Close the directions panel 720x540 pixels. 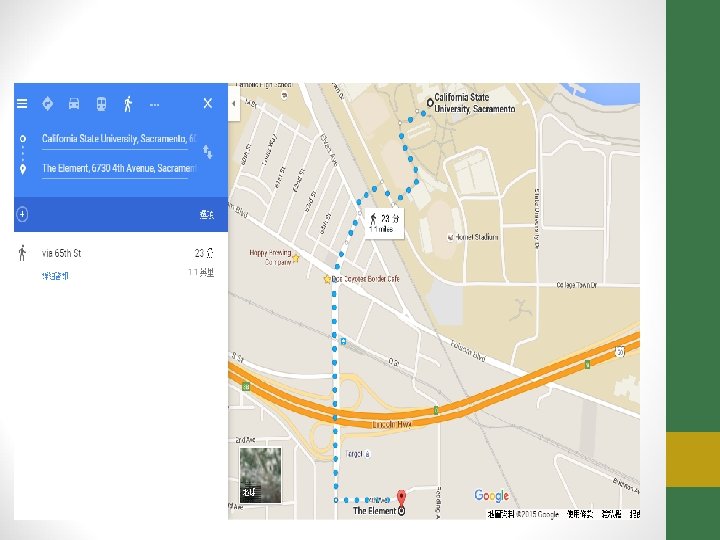(208, 103)
